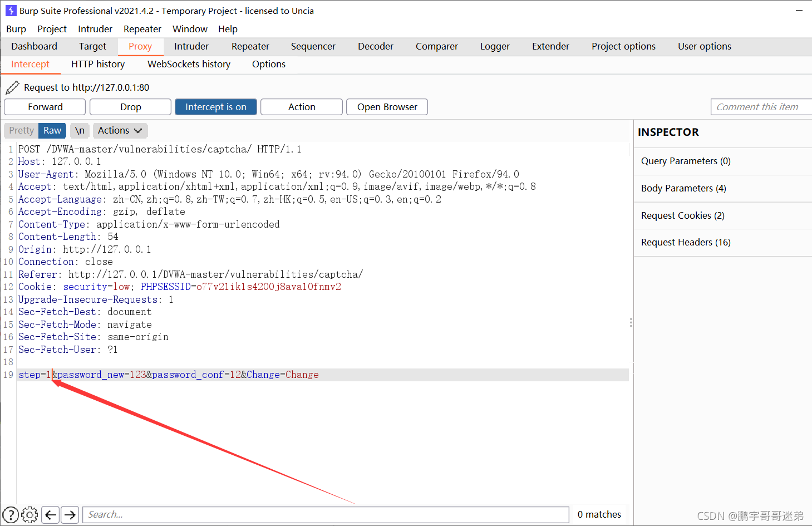Screen dimensions: 812x526
Task: Toggle the \n non-printable characters button
Action: pos(80,130)
